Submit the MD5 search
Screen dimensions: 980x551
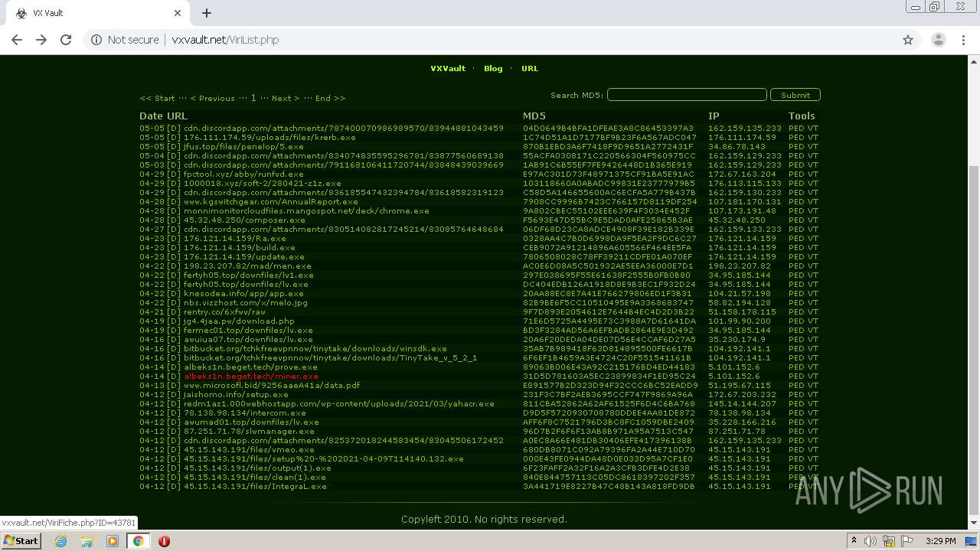click(x=795, y=95)
